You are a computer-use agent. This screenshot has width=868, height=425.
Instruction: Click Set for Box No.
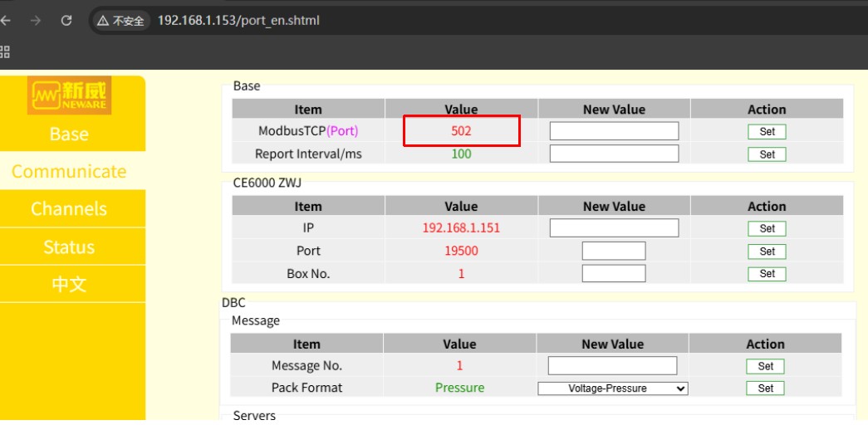(766, 273)
